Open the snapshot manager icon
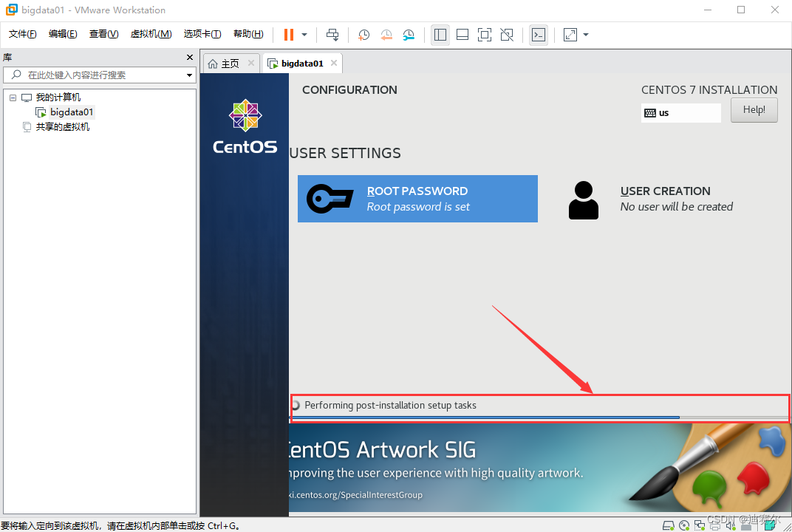The image size is (792, 532). (x=409, y=34)
